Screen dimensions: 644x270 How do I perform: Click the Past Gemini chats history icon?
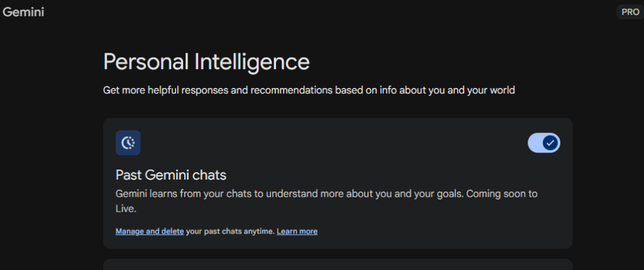click(x=128, y=143)
